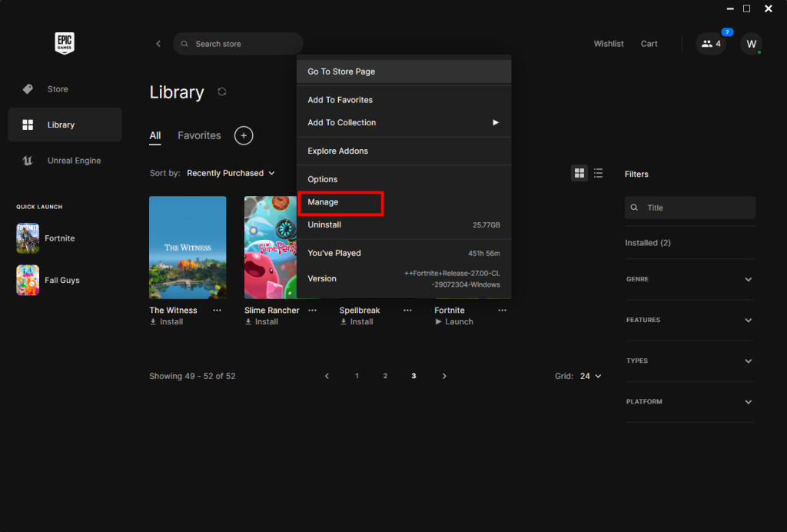Click the Fortnite title in the library grid
787x532 pixels.
click(x=449, y=310)
